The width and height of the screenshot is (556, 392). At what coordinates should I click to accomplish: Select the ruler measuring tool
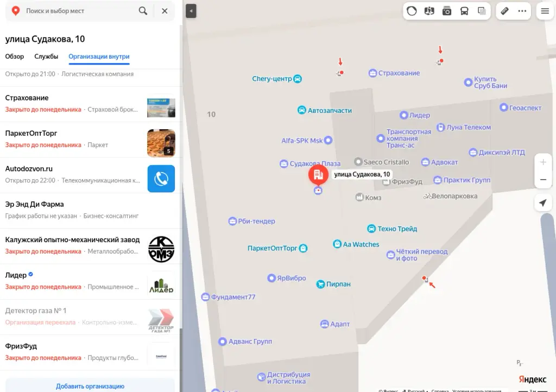pyautogui.click(x=504, y=11)
